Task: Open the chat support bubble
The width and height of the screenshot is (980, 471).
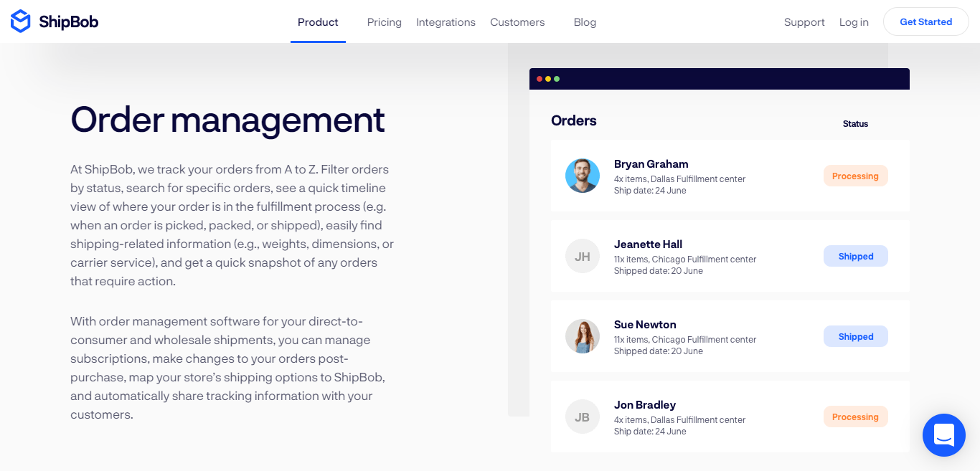Action: point(944,435)
